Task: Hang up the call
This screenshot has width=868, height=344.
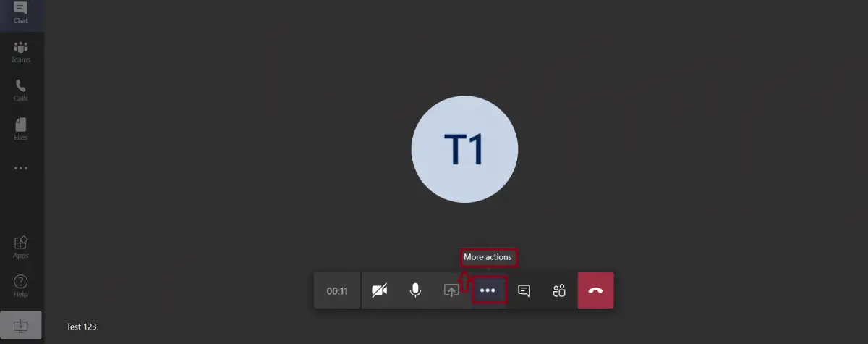Action: coord(596,290)
